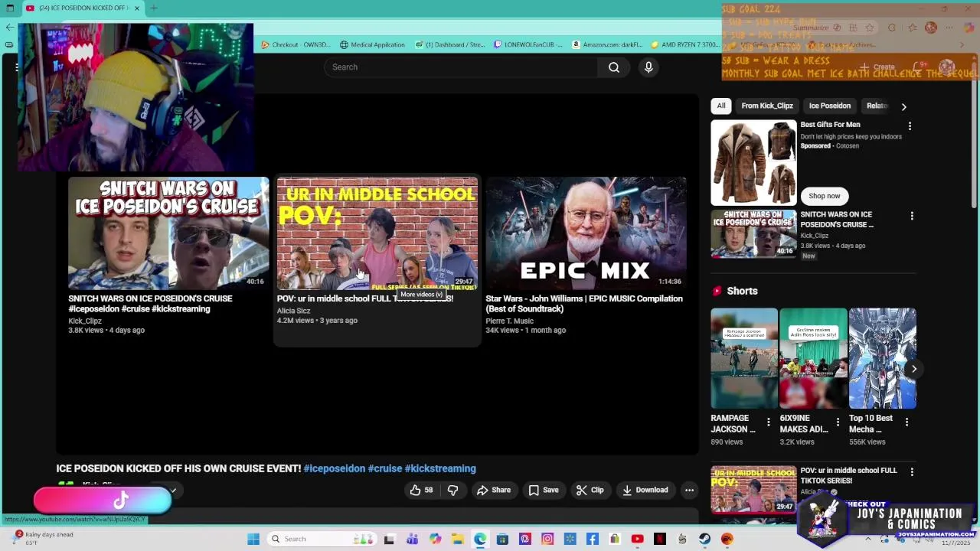Like the video with thumbs up
The width and height of the screenshot is (980, 551).
[422, 490]
